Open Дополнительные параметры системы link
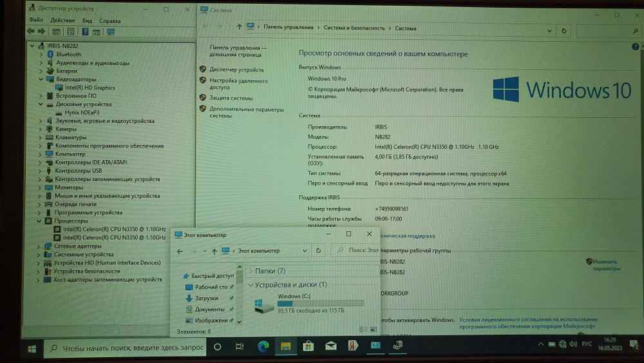This screenshot has height=363, width=644. tap(247, 112)
